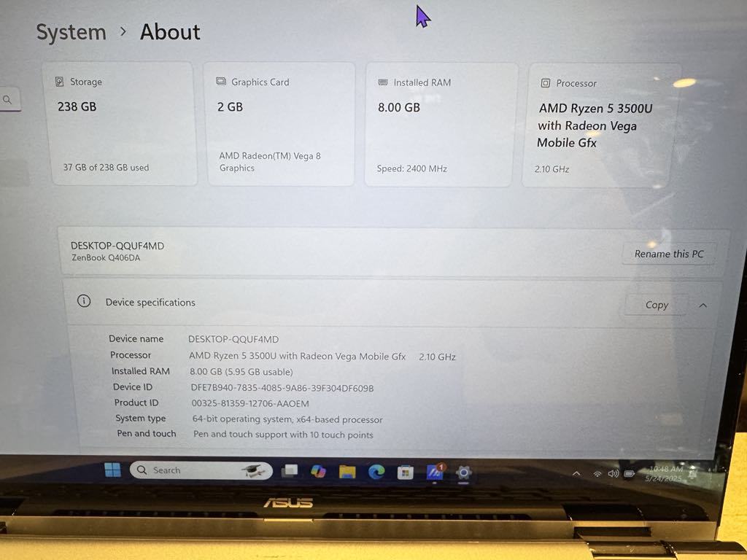Click the MyASUS app with notification badge
This screenshot has width=747, height=560.
pos(435,472)
